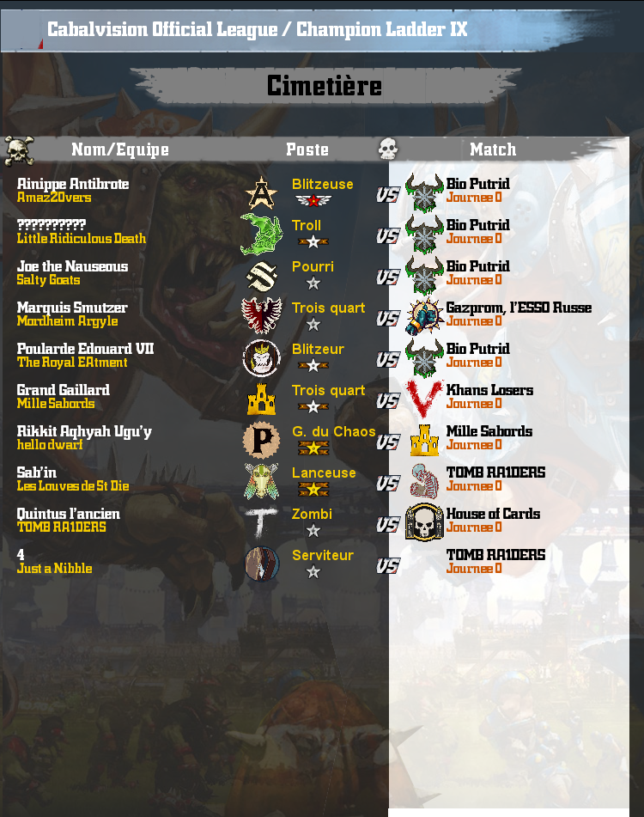The height and width of the screenshot is (817, 644).
Task: Open player Ainippe Antibrote
Action: [73, 183]
